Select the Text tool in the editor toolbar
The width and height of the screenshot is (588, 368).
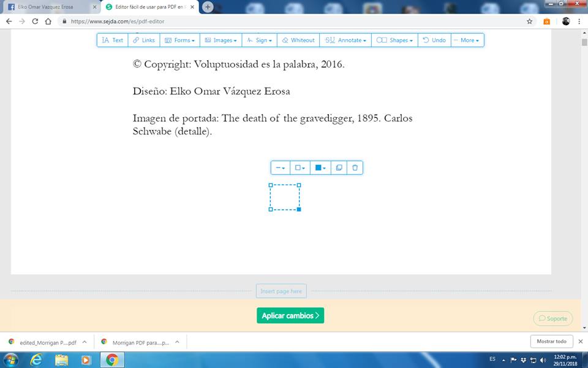[x=112, y=40]
